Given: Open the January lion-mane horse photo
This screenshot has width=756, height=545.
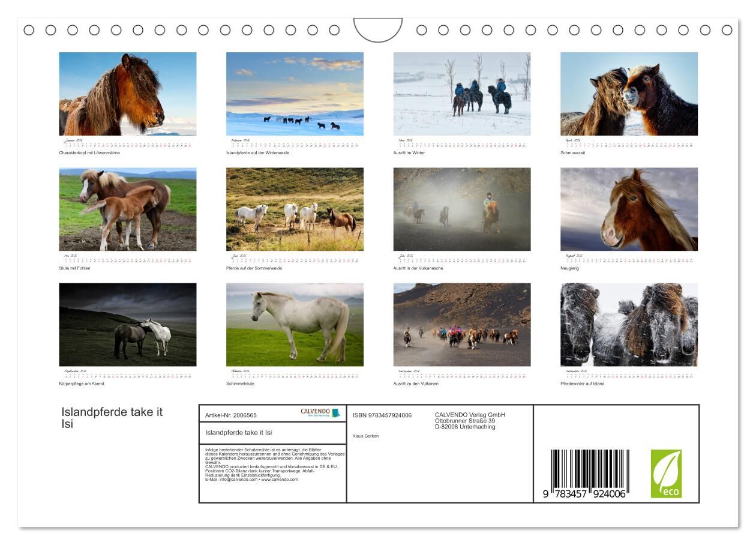Looking at the screenshot, I should click(128, 94).
